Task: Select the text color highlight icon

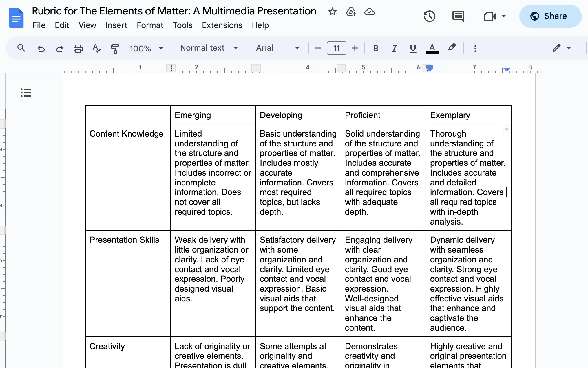Action: point(451,48)
